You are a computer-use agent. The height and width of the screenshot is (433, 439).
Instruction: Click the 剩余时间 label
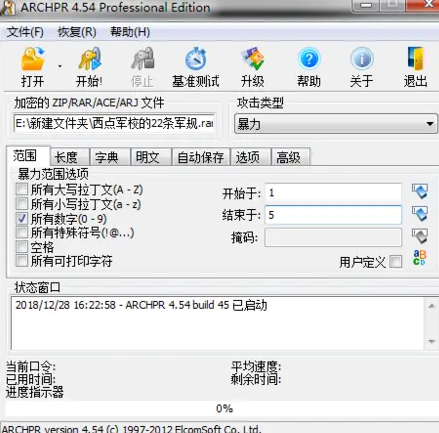click(x=256, y=379)
